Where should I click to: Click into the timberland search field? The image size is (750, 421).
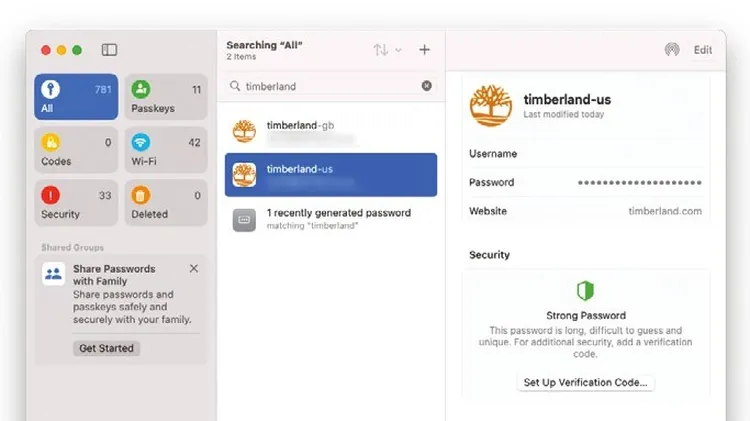(x=331, y=86)
